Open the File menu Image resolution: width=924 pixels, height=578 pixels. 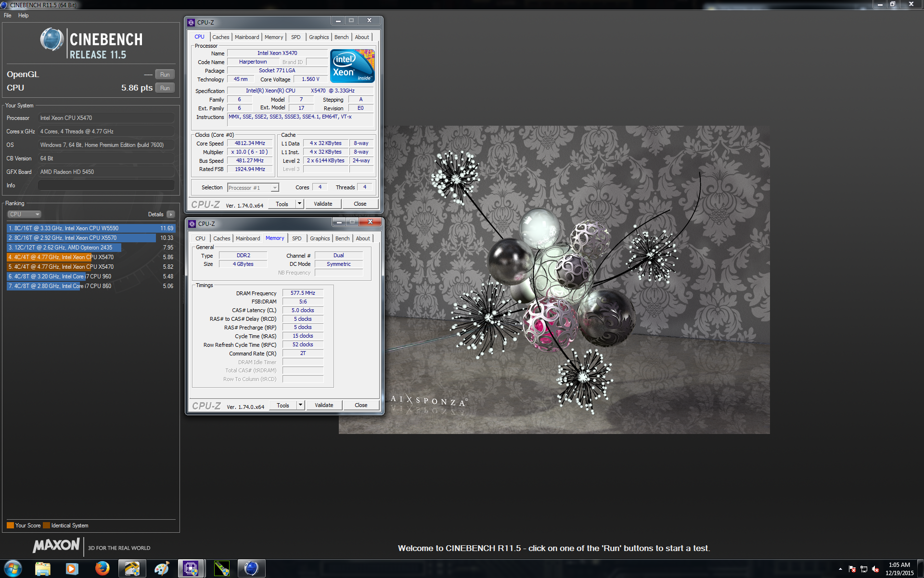(8, 15)
